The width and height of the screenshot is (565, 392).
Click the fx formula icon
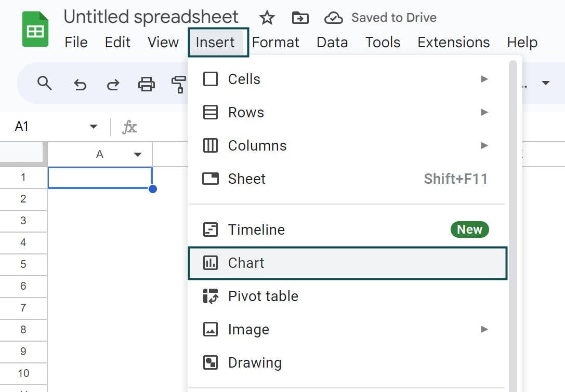[x=129, y=126]
